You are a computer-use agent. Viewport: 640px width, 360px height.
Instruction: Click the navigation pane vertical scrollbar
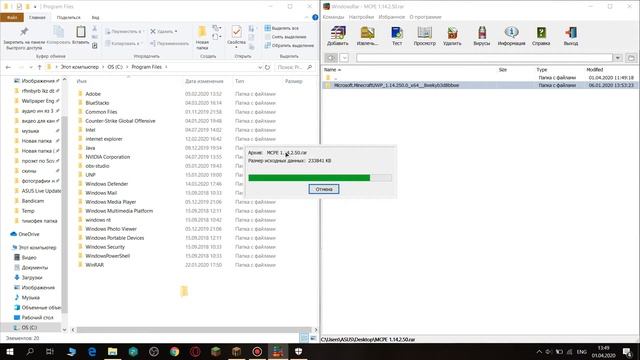coord(64,214)
